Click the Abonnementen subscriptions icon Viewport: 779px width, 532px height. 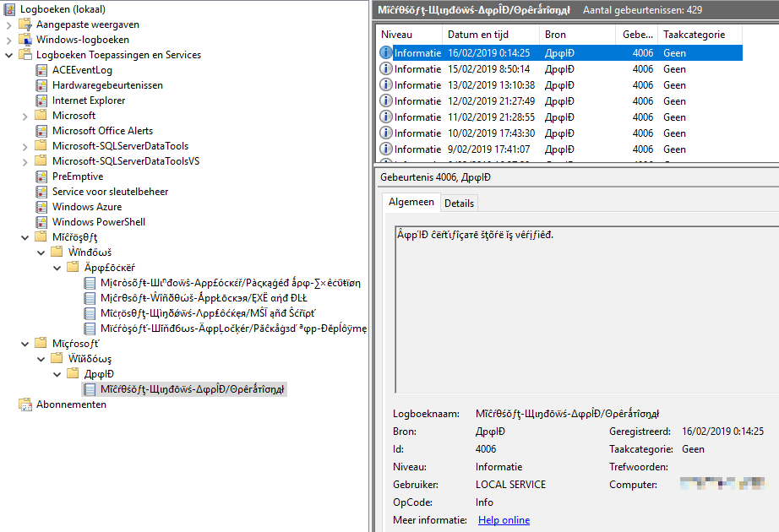click(25, 404)
